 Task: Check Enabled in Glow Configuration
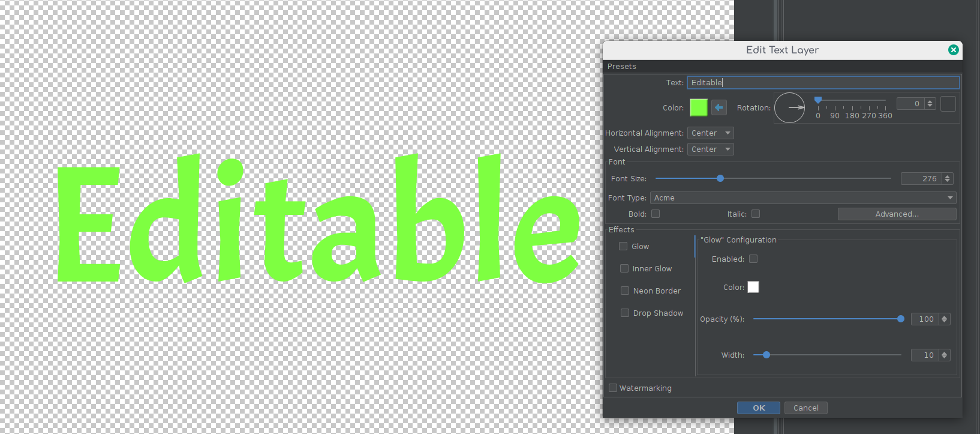pyautogui.click(x=753, y=259)
